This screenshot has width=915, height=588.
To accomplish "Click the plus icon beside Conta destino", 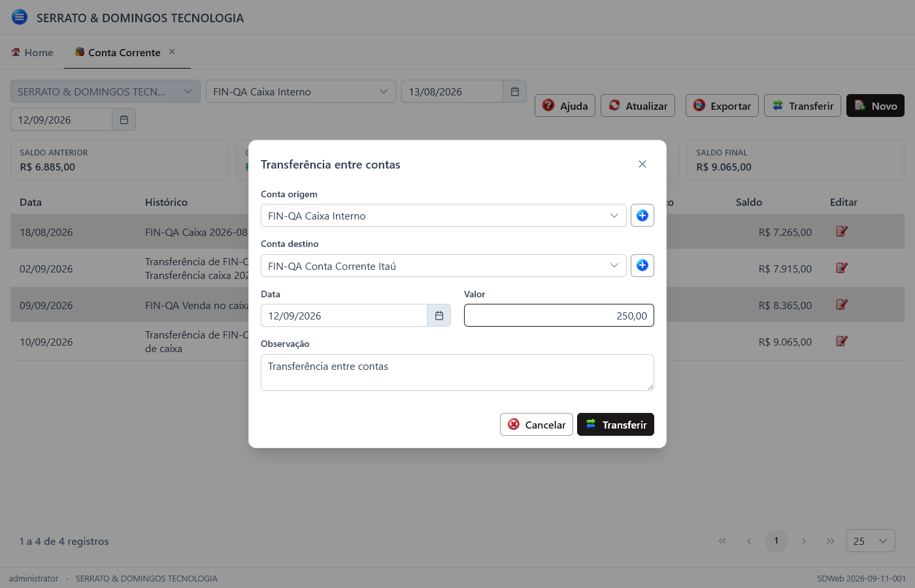I will [x=642, y=265].
